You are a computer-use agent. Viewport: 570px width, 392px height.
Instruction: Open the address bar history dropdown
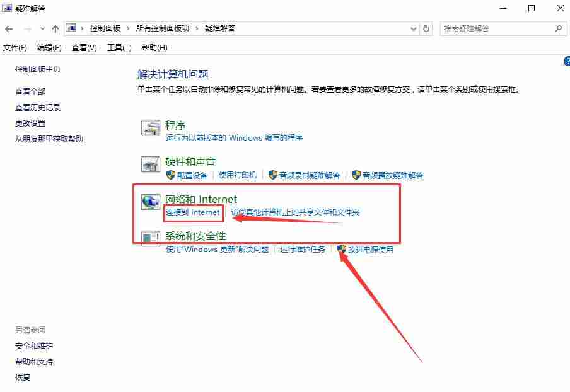click(413, 28)
